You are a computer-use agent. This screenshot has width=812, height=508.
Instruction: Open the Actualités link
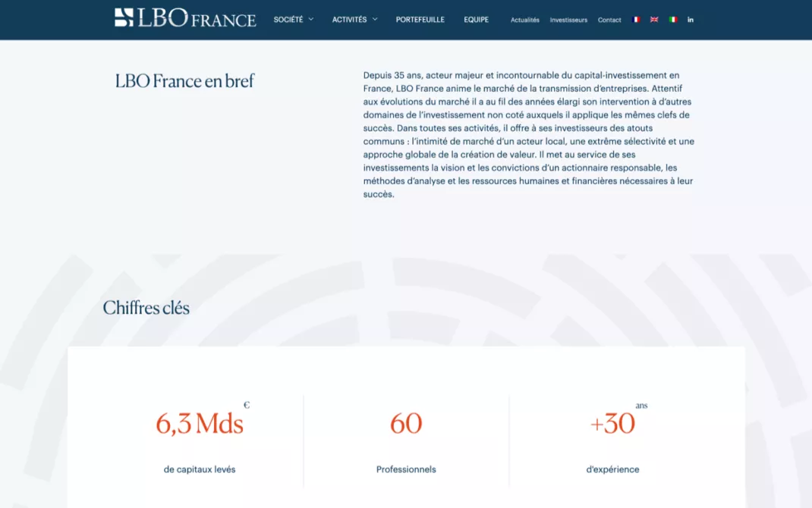524,20
